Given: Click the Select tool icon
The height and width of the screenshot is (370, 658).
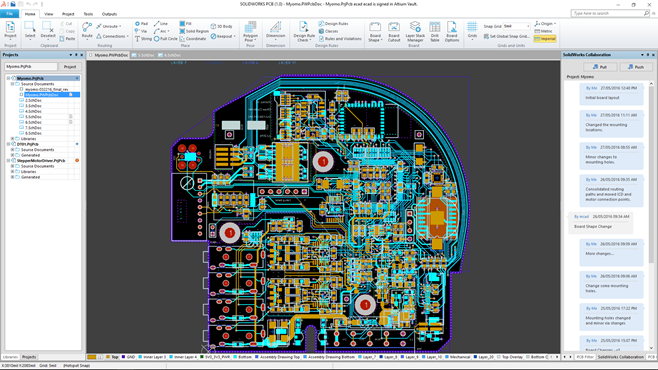Looking at the screenshot, I should 30,30.
